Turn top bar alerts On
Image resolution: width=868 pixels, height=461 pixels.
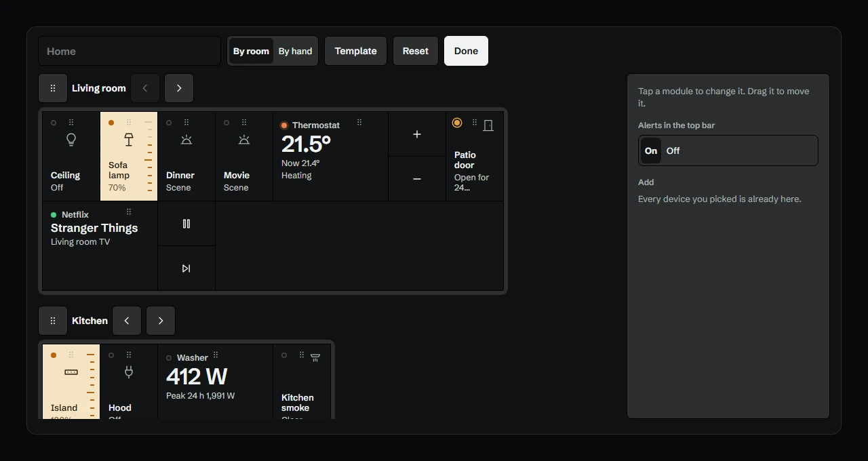pyautogui.click(x=651, y=151)
